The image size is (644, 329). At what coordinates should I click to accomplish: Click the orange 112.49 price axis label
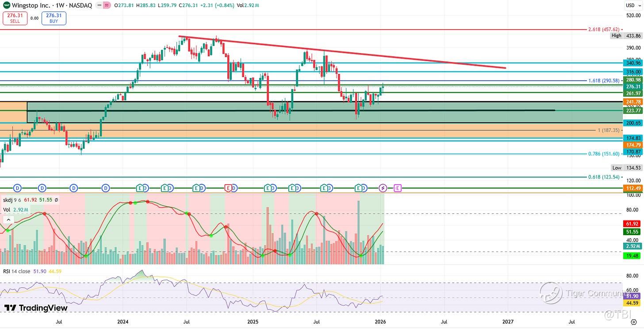[632, 188]
